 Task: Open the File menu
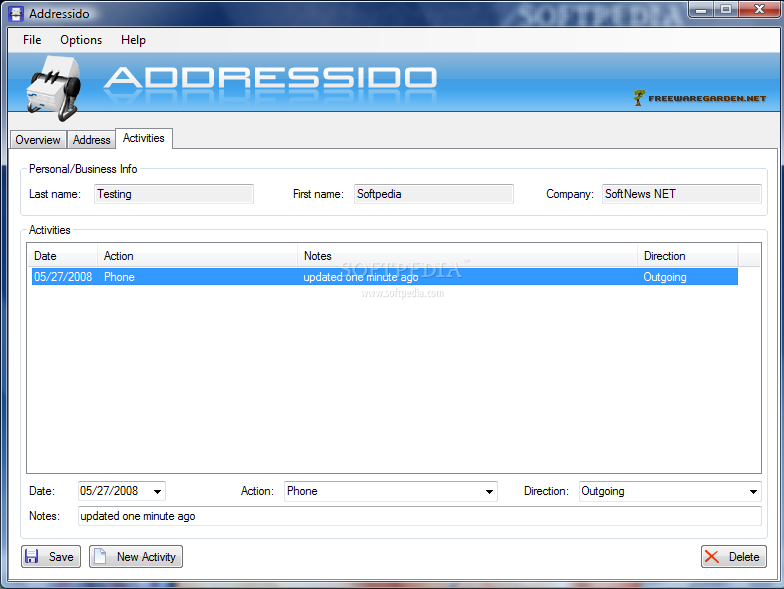click(x=32, y=40)
